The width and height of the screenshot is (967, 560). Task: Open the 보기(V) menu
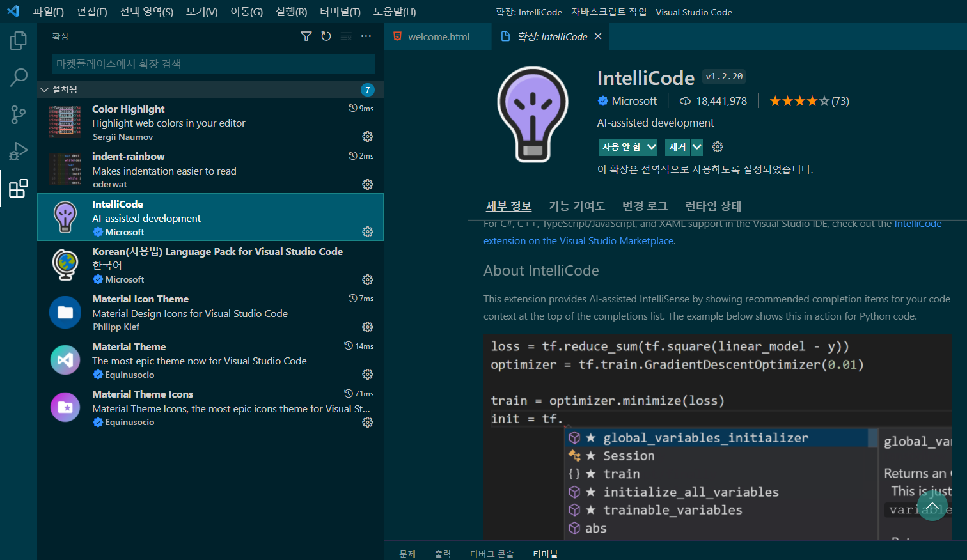(202, 12)
